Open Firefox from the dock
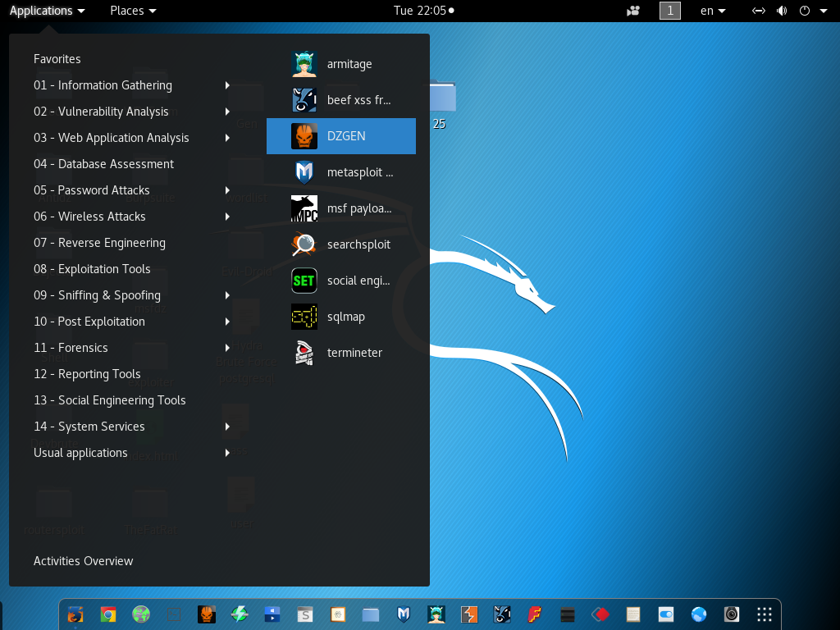840x630 pixels. pos(75,614)
